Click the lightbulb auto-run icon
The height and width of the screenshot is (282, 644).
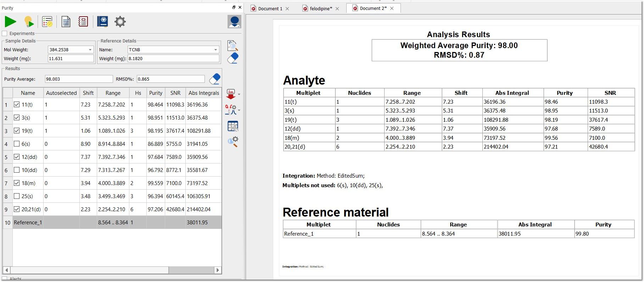tap(29, 22)
